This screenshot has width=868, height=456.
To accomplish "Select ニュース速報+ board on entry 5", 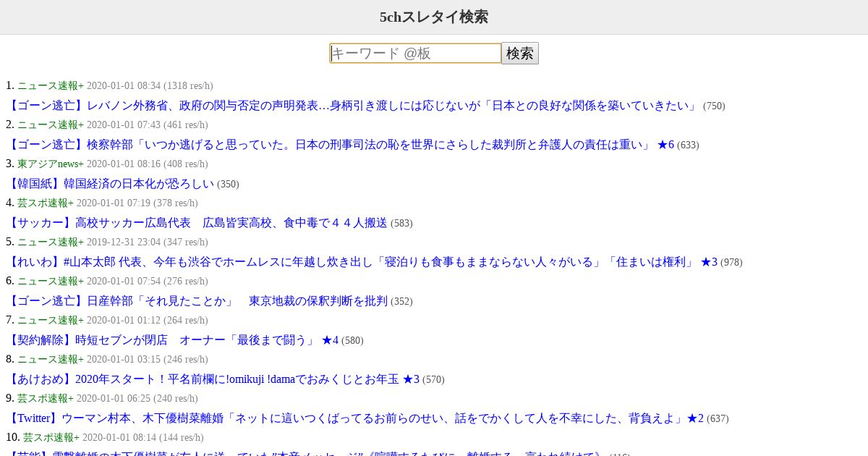I will (x=51, y=242).
